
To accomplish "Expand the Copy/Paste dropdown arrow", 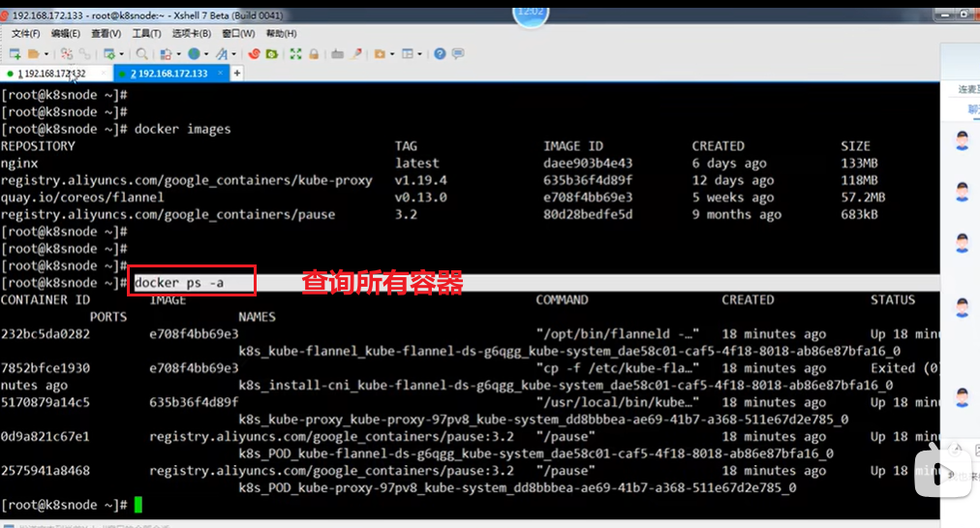I will 179,54.
